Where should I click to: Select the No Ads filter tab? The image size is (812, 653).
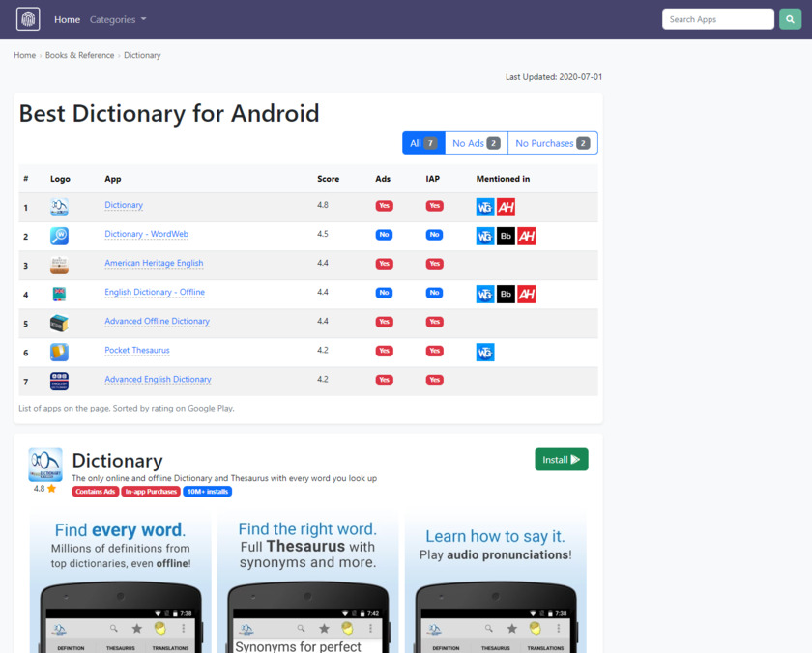pos(477,143)
